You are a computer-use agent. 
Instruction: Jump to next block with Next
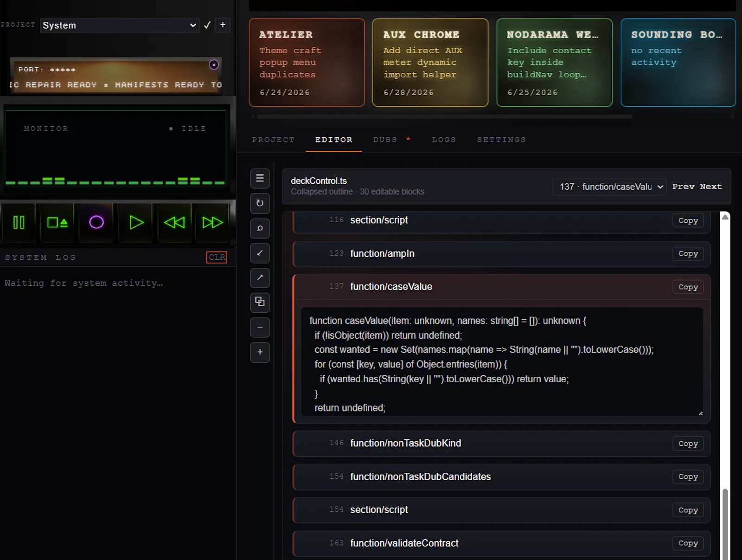coord(711,187)
